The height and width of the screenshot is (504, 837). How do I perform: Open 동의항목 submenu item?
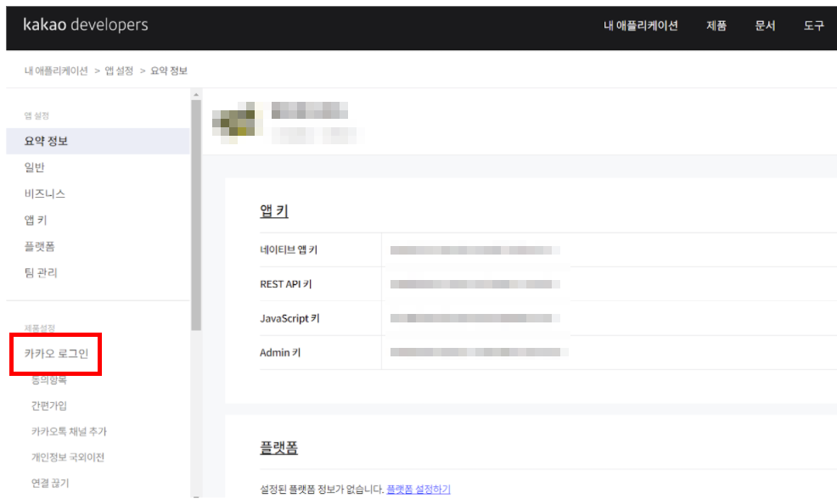(x=49, y=380)
